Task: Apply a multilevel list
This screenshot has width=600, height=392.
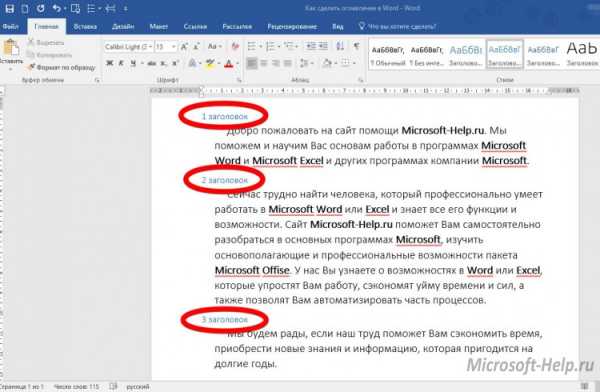Action: pos(289,47)
